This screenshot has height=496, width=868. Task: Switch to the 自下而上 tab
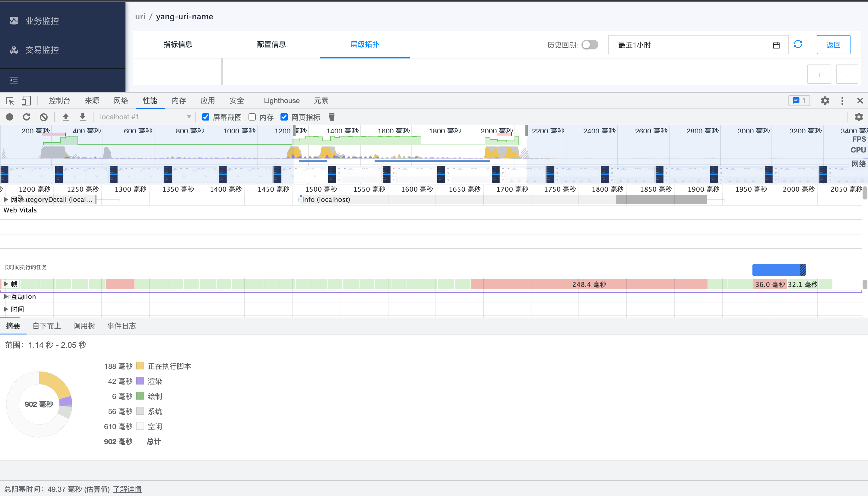pyautogui.click(x=47, y=326)
